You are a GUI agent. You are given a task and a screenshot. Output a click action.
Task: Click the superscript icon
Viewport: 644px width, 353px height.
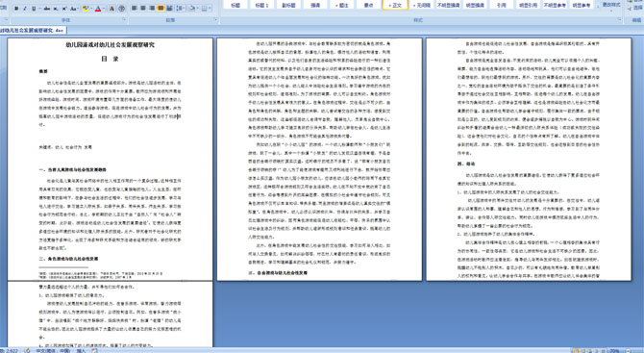point(64,9)
